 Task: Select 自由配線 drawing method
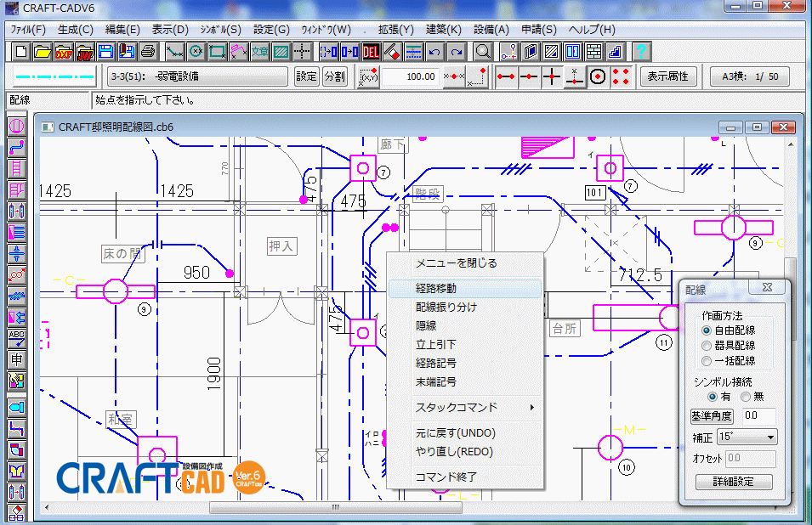(729, 330)
